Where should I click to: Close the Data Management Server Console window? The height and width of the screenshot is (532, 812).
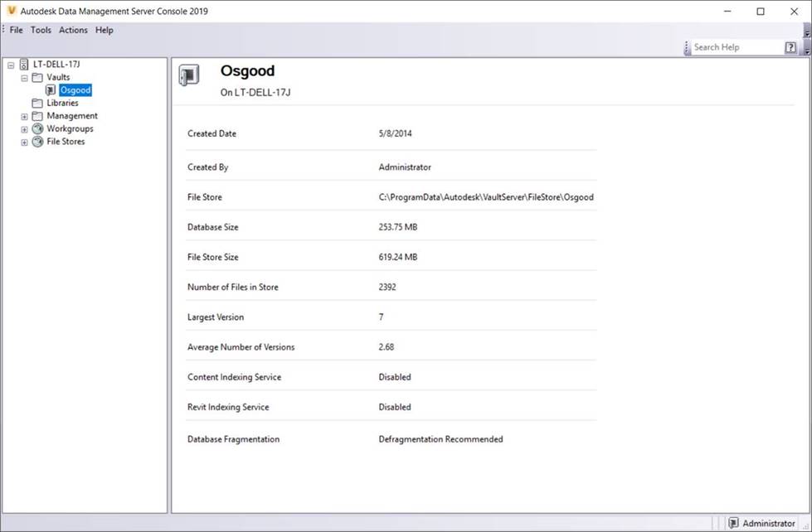(794, 12)
